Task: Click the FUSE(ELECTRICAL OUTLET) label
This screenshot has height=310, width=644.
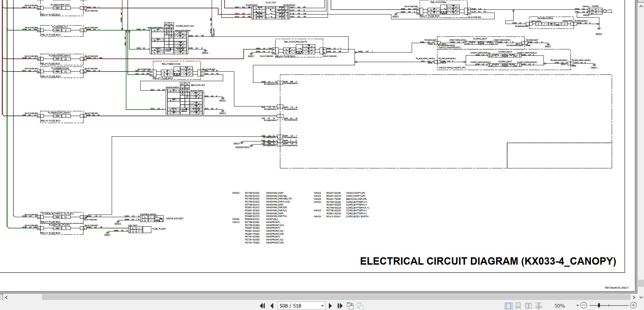Action: (57, 214)
